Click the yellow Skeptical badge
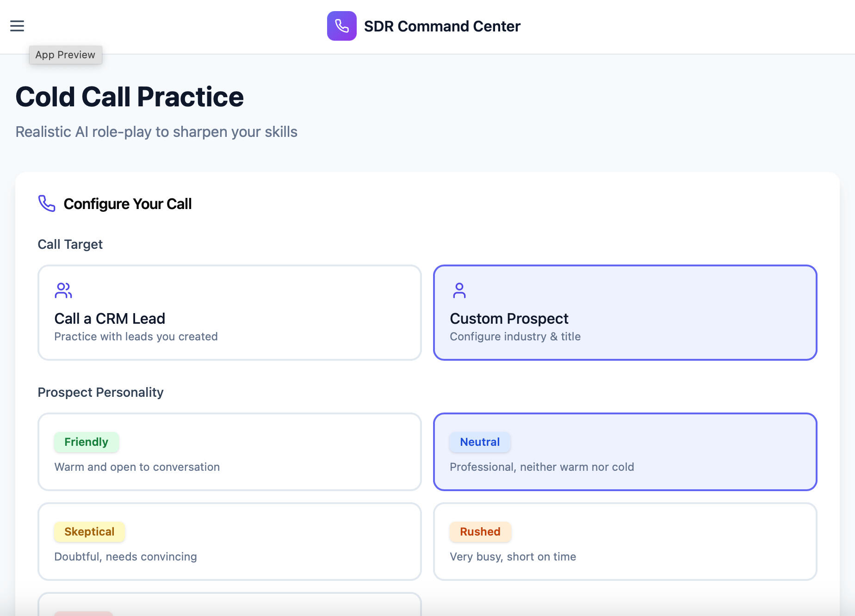This screenshot has height=616, width=855. click(89, 532)
